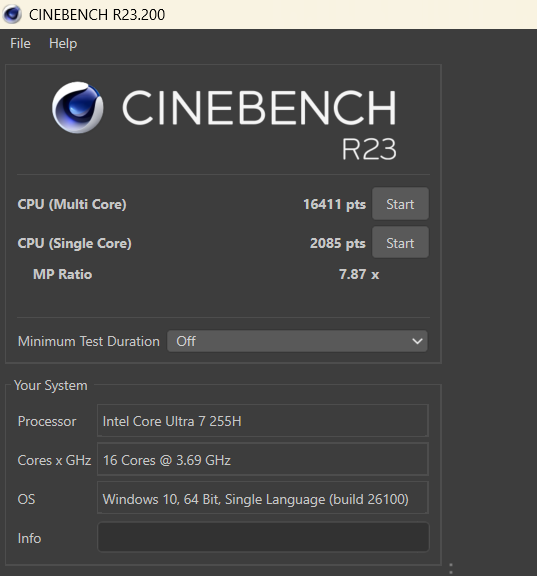
Task: Open the Help menu
Action: [x=63, y=43]
